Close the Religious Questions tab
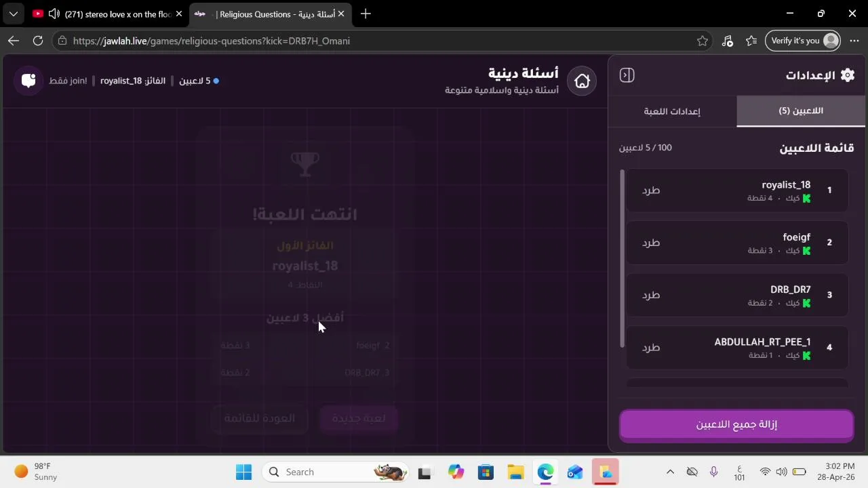This screenshot has width=868, height=488. click(340, 14)
